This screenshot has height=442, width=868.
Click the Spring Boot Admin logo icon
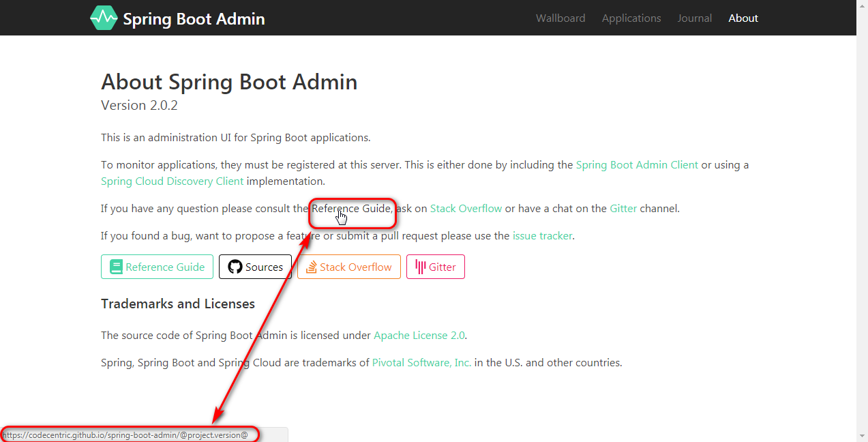coord(104,17)
